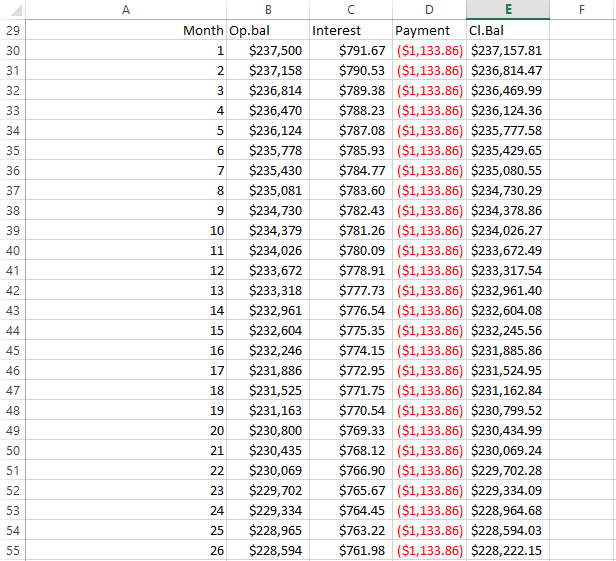Select column C header
The width and height of the screenshot is (616, 561).
[351, 9]
